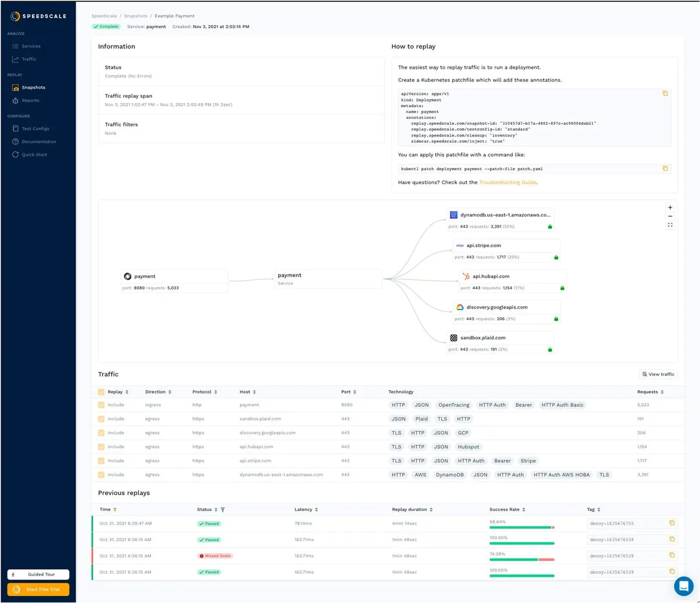Navigate to Snapshots via the breadcrumb

[x=136, y=16]
